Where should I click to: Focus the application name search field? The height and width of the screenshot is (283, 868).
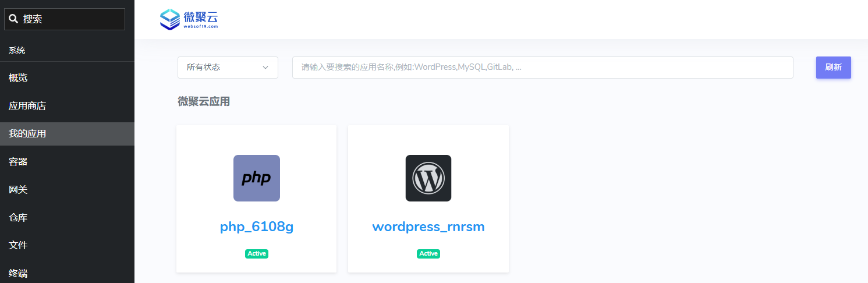coord(542,68)
